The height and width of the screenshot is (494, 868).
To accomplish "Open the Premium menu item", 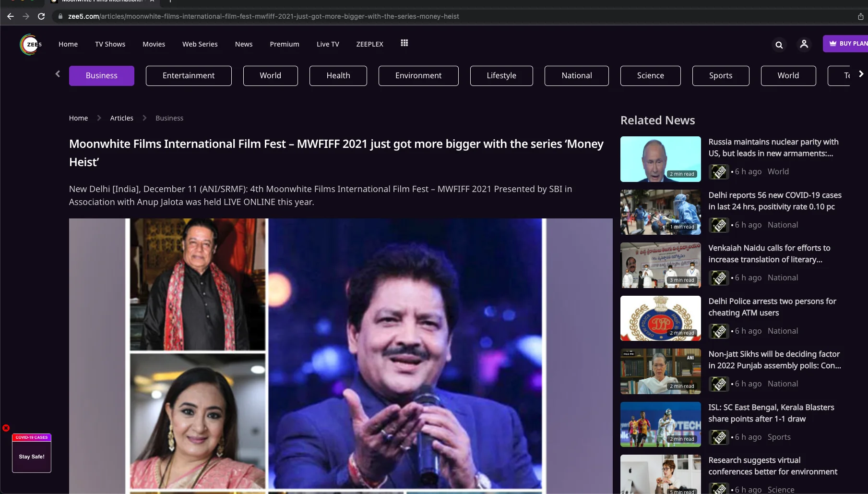I will pyautogui.click(x=285, y=44).
